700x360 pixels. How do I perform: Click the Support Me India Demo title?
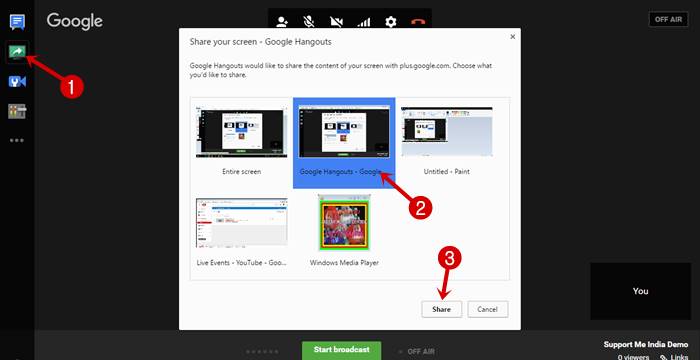[646, 344]
